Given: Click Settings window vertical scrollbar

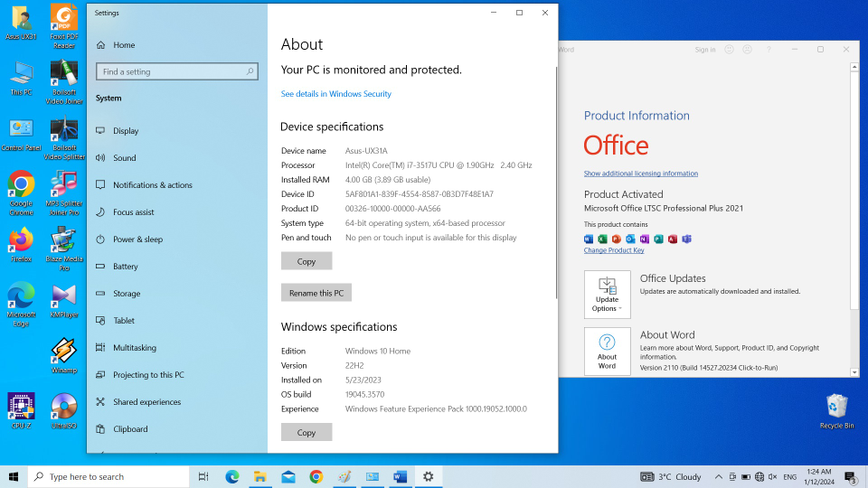Looking at the screenshot, I should (x=556, y=183).
